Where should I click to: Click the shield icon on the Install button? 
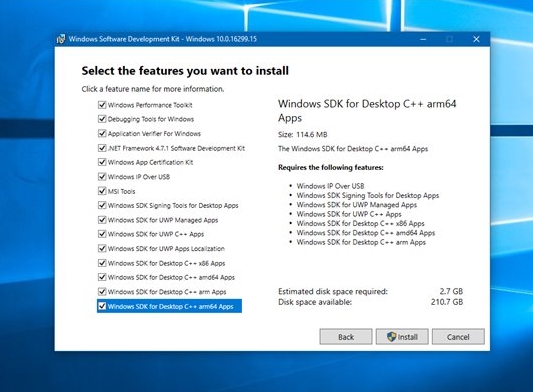tap(392, 337)
